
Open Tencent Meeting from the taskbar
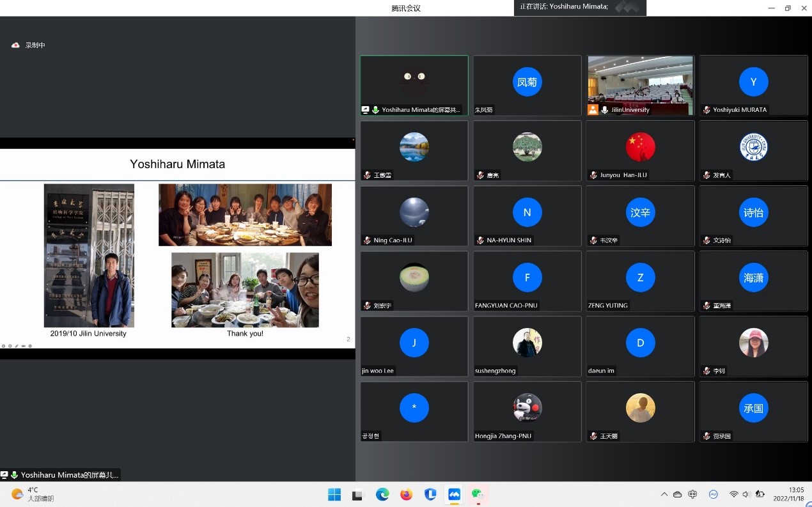(x=454, y=494)
